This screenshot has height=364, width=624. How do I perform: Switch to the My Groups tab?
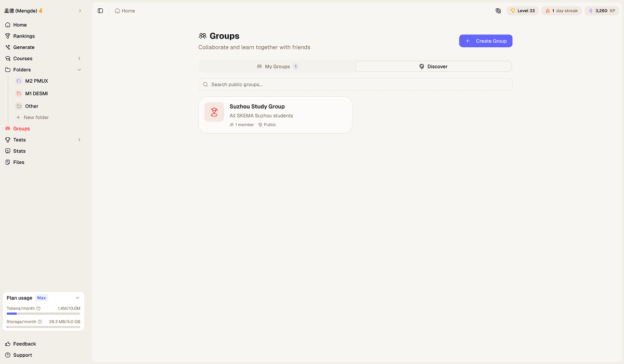(x=277, y=66)
